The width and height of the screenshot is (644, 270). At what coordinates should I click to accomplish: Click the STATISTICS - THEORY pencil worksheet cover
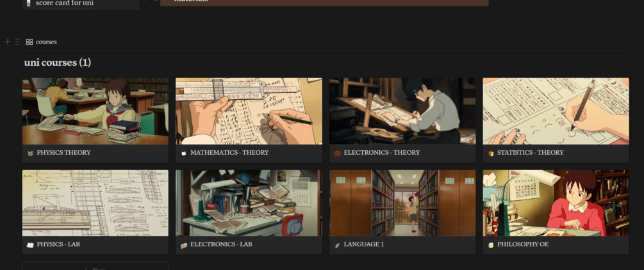click(556, 111)
